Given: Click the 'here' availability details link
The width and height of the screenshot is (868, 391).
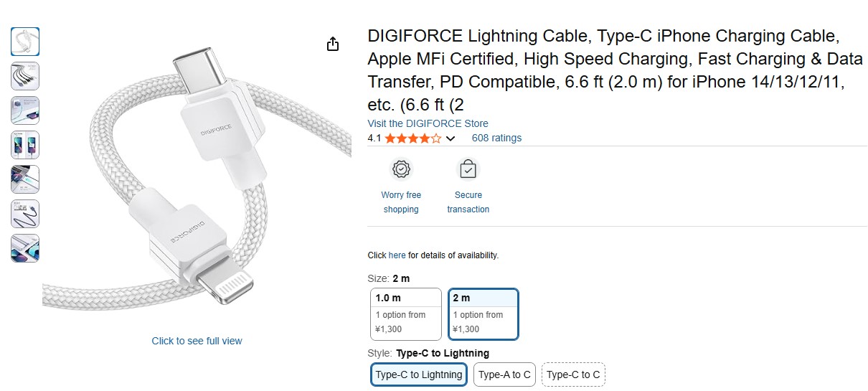Looking at the screenshot, I should 397,255.
